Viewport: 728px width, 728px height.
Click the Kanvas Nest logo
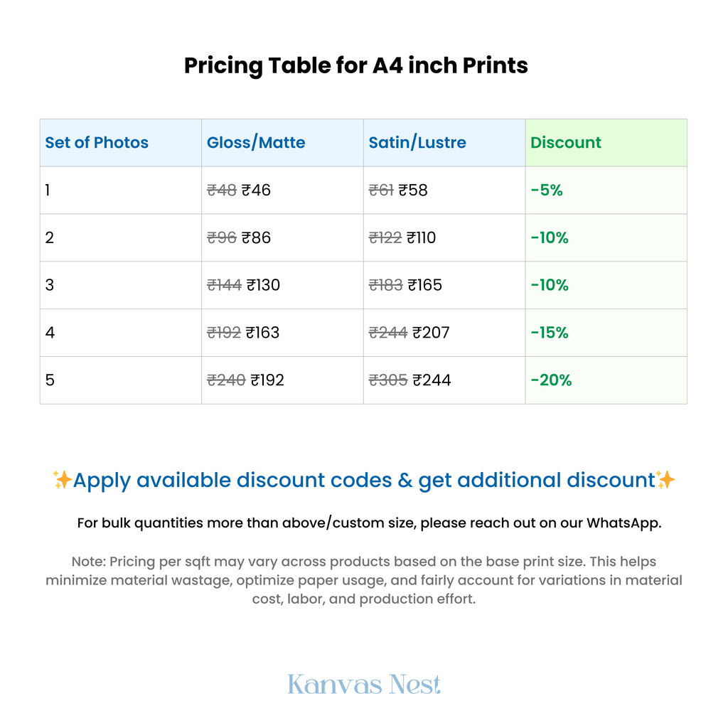tap(363, 685)
